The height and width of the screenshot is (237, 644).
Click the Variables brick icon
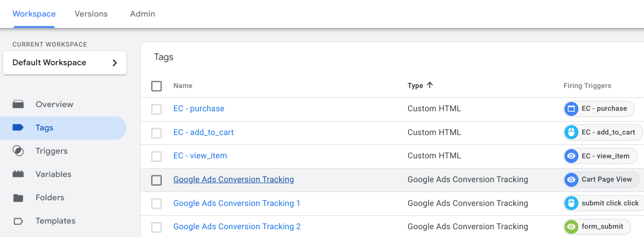click(x=18, y=174)
